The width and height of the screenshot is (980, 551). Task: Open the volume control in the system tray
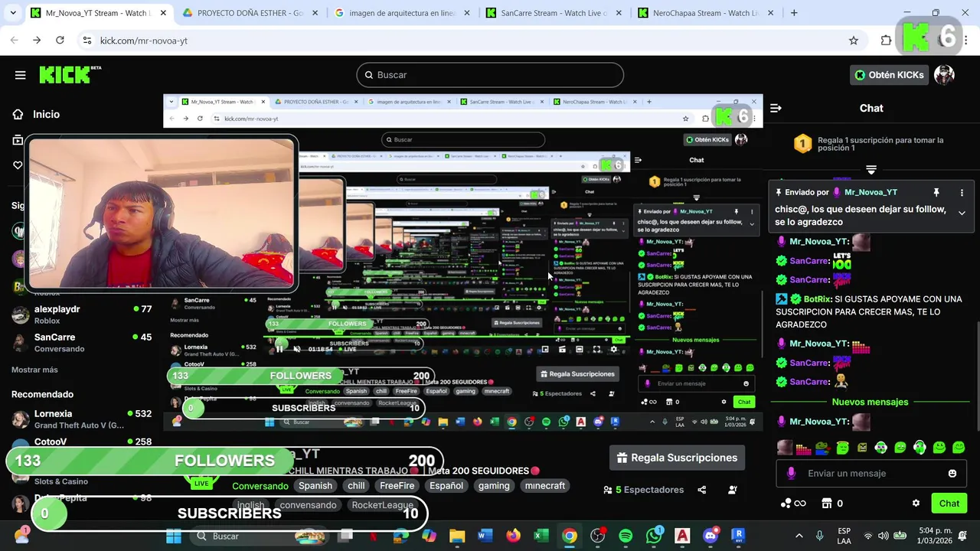884,536
